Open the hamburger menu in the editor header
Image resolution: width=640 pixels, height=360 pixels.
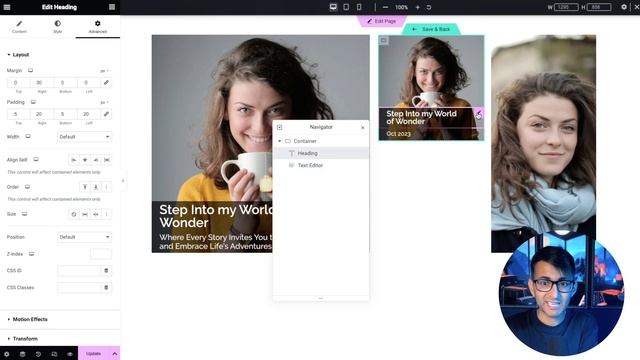7,7
